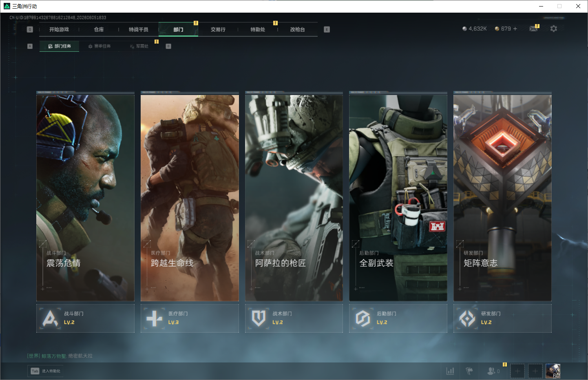Click the arrow marker on 全副武装 card
The width and height of the screenshot is (588, 380).
pos(355,244)
